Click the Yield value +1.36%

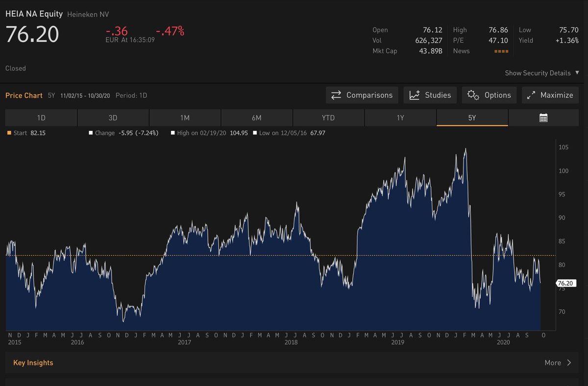pyautogui.click(x=567, y=41)
